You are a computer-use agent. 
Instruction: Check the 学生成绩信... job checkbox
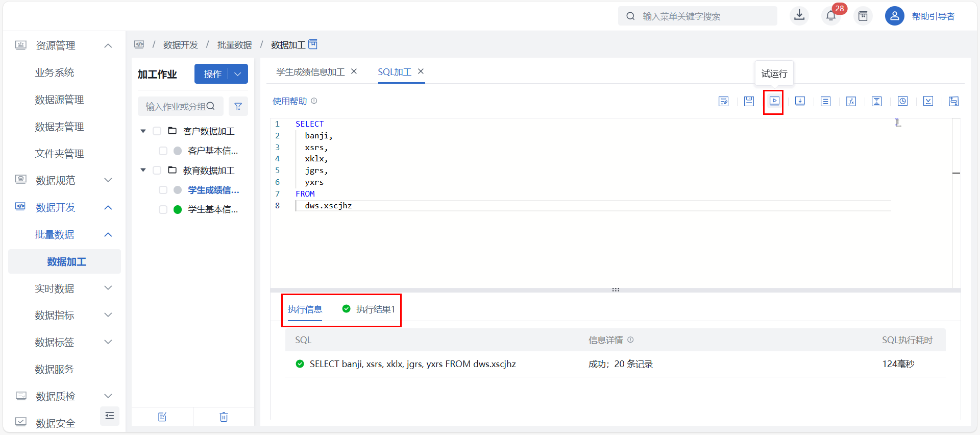pyautogui.click(x=163, y=190)
